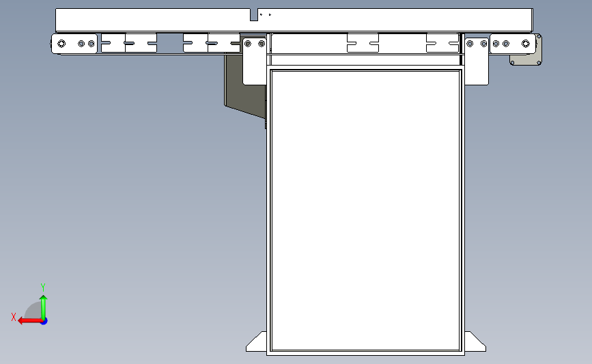Click the large bolt on the left end plate
592x364 pixels.
(61, 44)
